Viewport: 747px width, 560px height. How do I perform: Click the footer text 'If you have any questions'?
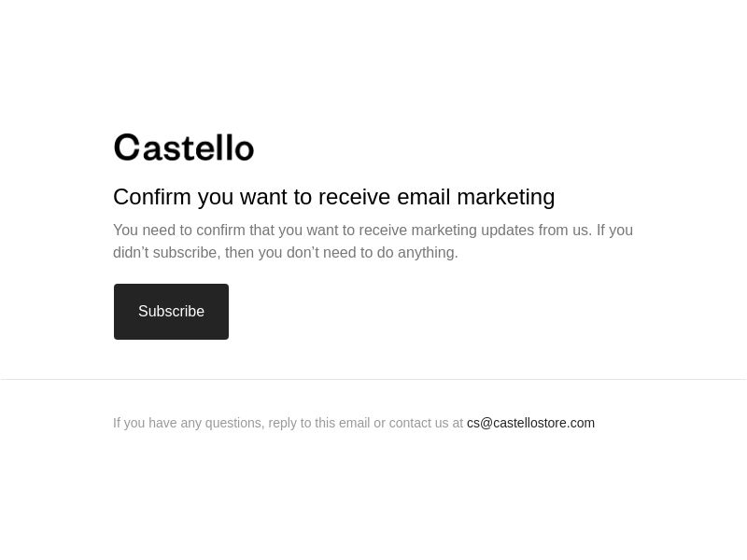(x=188, y=423)
